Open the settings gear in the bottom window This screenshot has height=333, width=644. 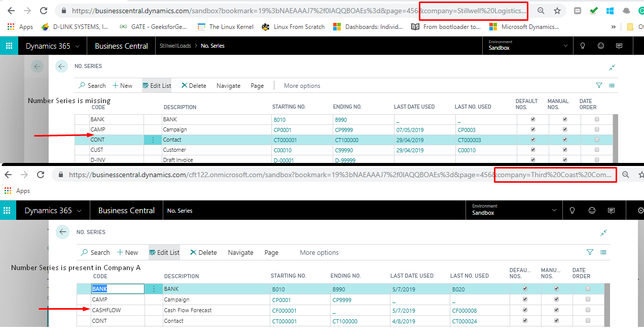[640, 210]
